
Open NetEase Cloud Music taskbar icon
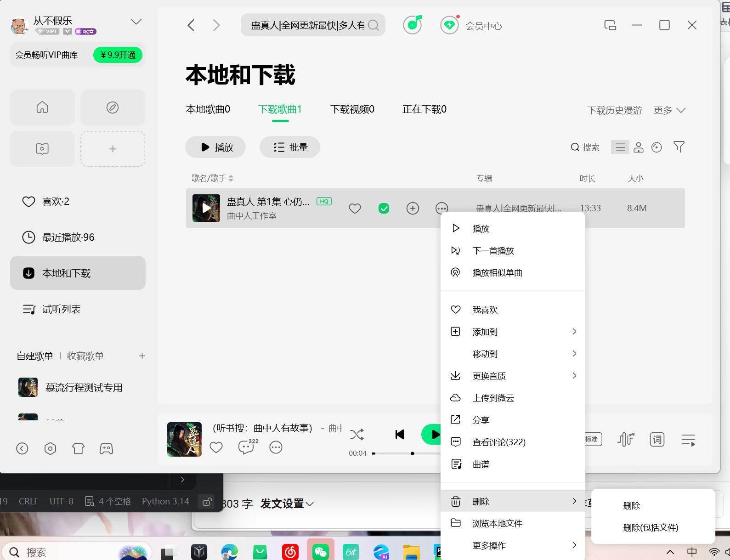290,552
